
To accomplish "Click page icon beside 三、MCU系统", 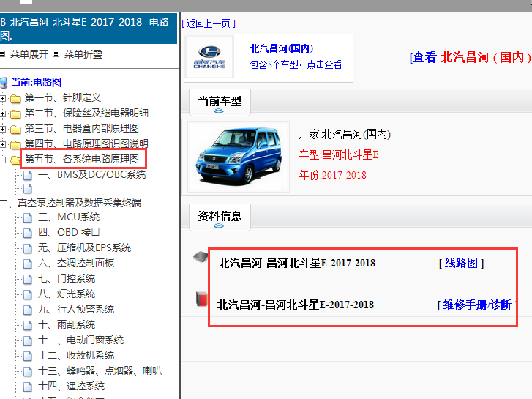I will click(28, 217).
